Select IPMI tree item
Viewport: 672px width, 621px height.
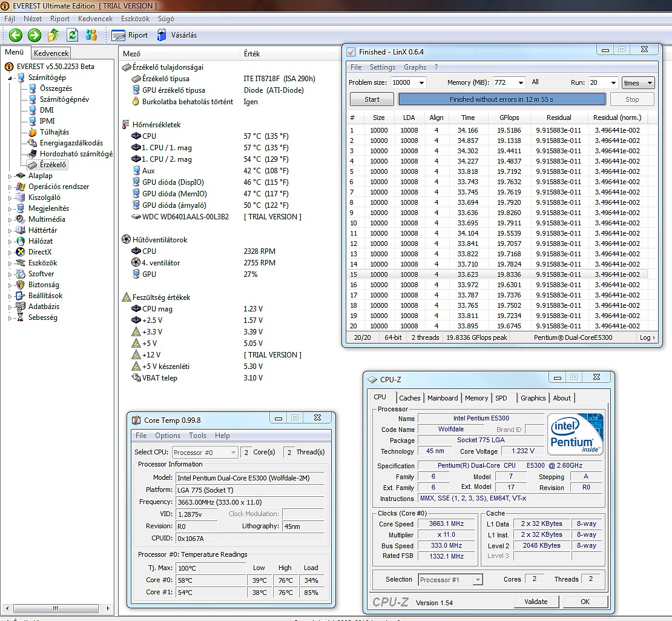47,121
